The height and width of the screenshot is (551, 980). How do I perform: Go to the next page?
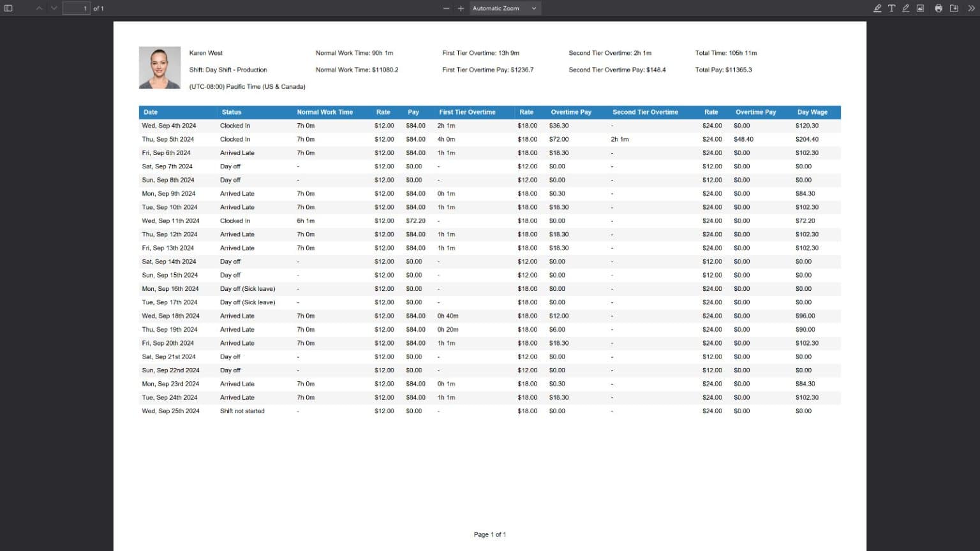(x=54, y=8)
